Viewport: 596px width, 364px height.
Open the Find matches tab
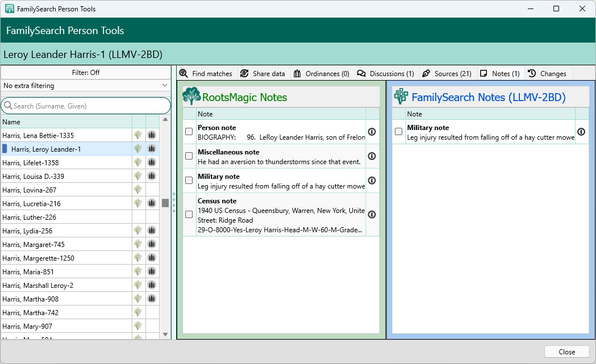tap(206, 73)
